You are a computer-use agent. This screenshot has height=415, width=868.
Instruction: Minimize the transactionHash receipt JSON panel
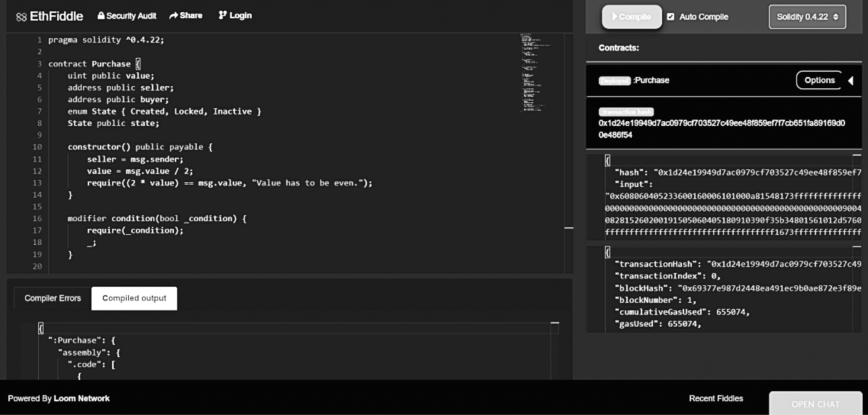pos(856,247)
